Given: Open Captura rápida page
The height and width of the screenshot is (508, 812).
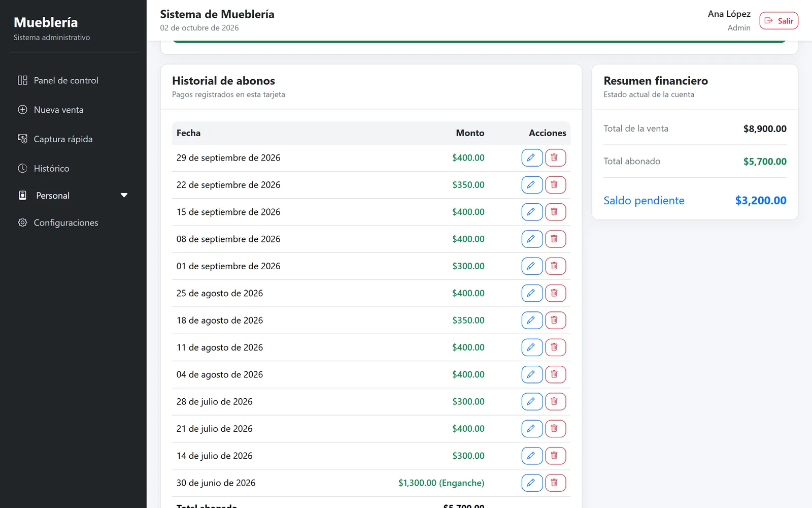Looking at the screenshot, I should [73, 139].
